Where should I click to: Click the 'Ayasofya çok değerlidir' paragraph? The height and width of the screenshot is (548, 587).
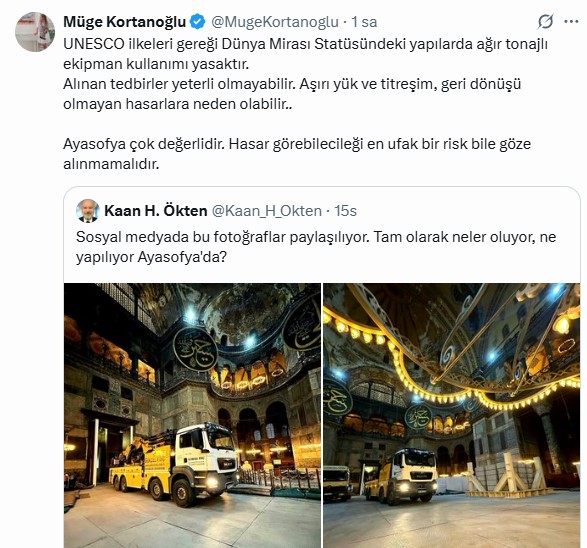point(297,153)
